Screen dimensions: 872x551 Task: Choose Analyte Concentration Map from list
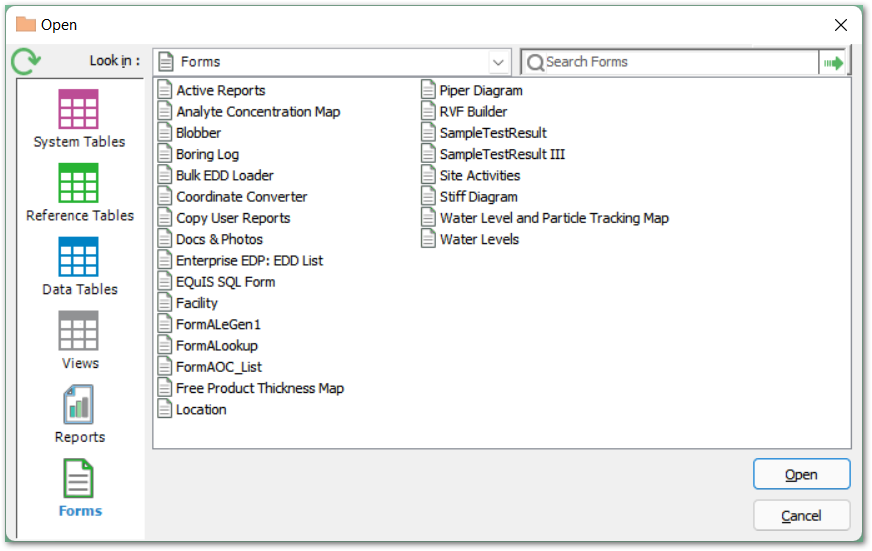point(257,112)
